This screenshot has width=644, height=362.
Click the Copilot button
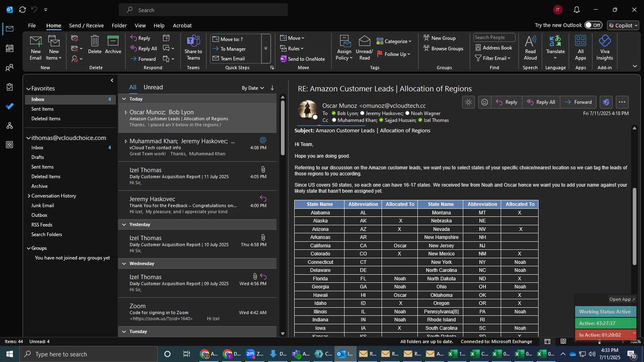tap(623, 25)
